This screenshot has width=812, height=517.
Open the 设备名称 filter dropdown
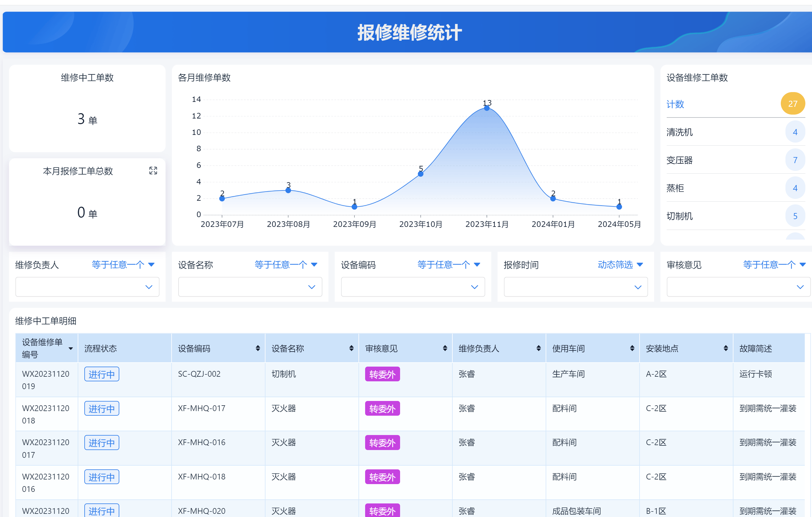click(250, 287)
